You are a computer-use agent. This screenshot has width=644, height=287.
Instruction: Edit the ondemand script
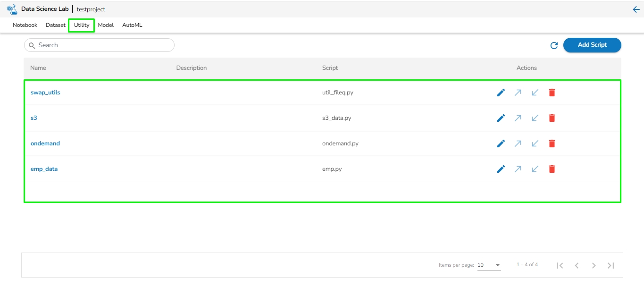(x=501, y=143)
